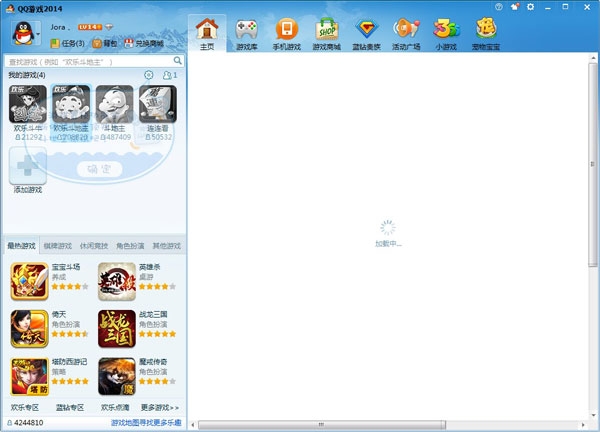This screenshot has width=600, height=432.
Task: Select the 最热游戏 tab
Action: point(21,246)
